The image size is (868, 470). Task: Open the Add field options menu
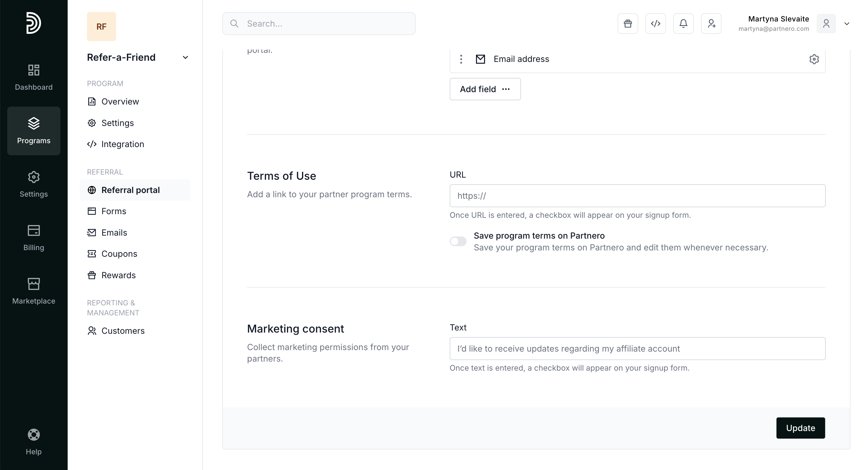485,89
